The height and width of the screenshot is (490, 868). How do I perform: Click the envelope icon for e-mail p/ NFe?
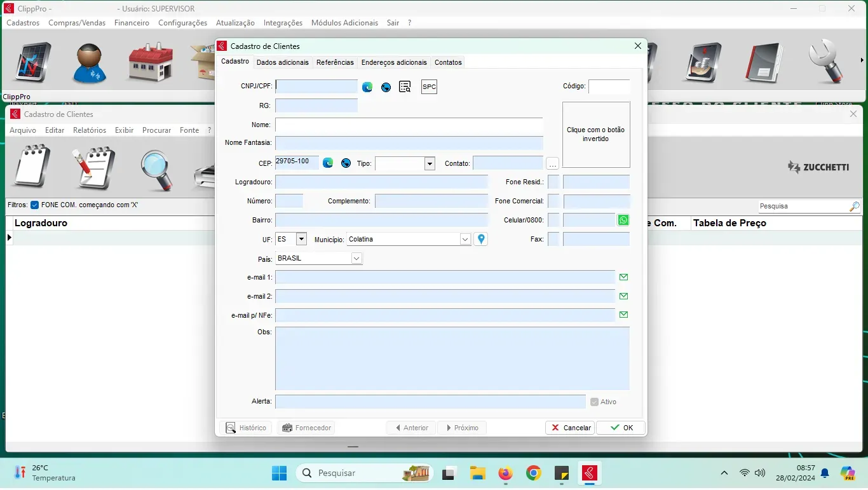pos(623,315)
